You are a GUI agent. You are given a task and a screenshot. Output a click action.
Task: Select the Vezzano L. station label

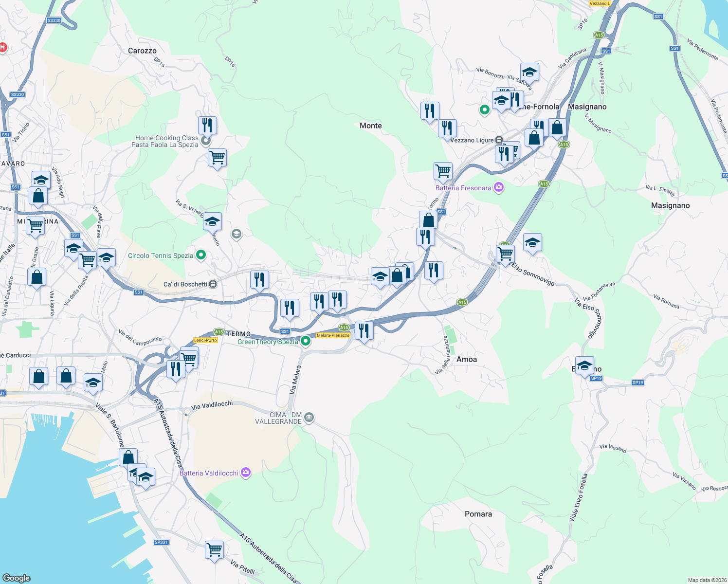[599, 2]
